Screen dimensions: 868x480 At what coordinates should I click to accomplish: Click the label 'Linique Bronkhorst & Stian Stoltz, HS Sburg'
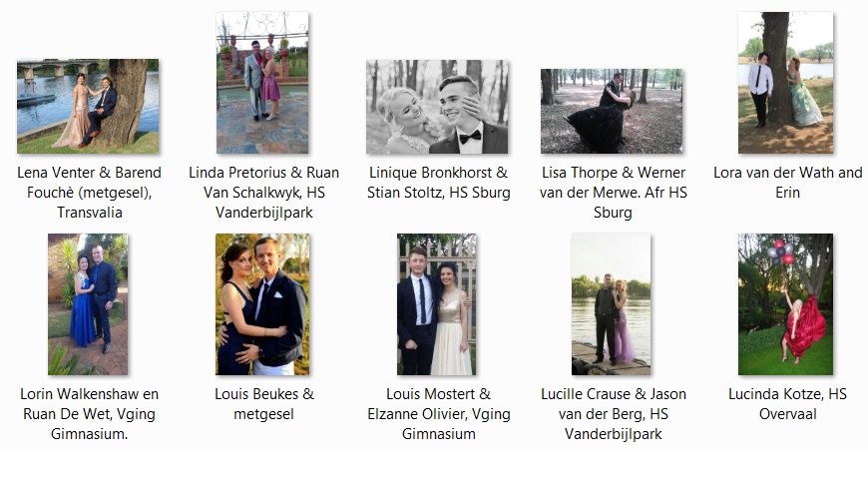click(438, 183)
